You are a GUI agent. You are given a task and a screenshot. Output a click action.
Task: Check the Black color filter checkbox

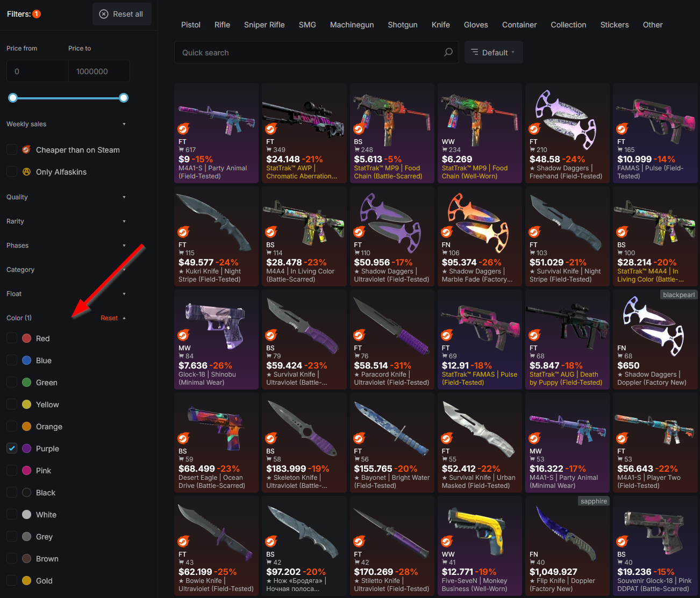(12, 492)
